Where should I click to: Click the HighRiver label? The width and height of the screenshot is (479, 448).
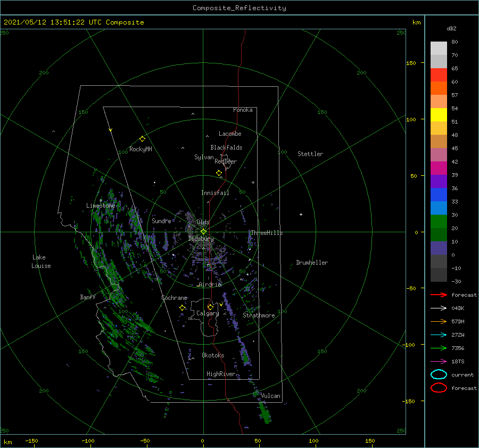[221, 374]
